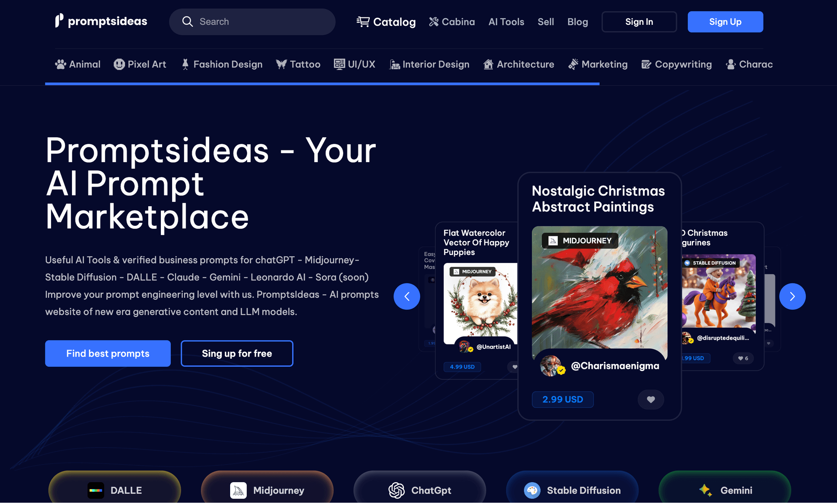Screen dimensions: 837x504
Task: Click the Interior Design furniture icon
Action: [x=395, y=65]
